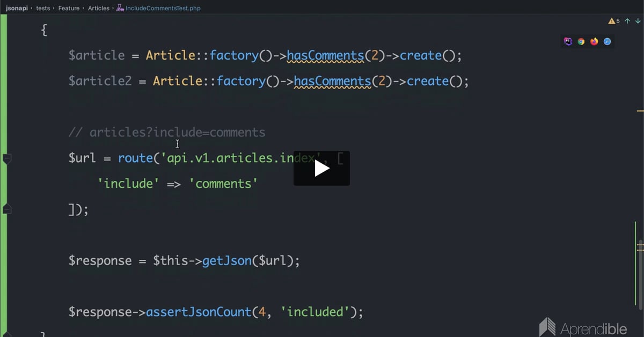The height and width of the screenshot is (337, 644).
Task: Jump to next highlighted error arrow
Action: point(638,21)
